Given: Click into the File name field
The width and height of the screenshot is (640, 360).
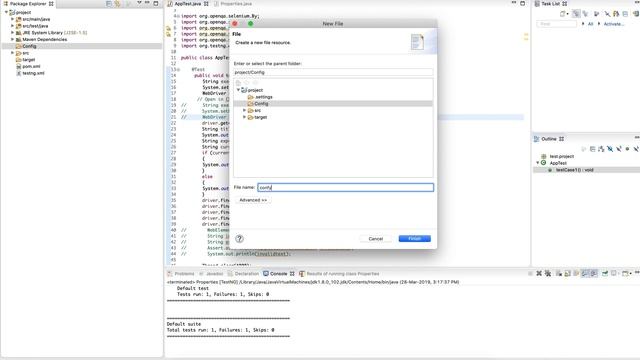Looking at the screenshot, I should 345,187.
